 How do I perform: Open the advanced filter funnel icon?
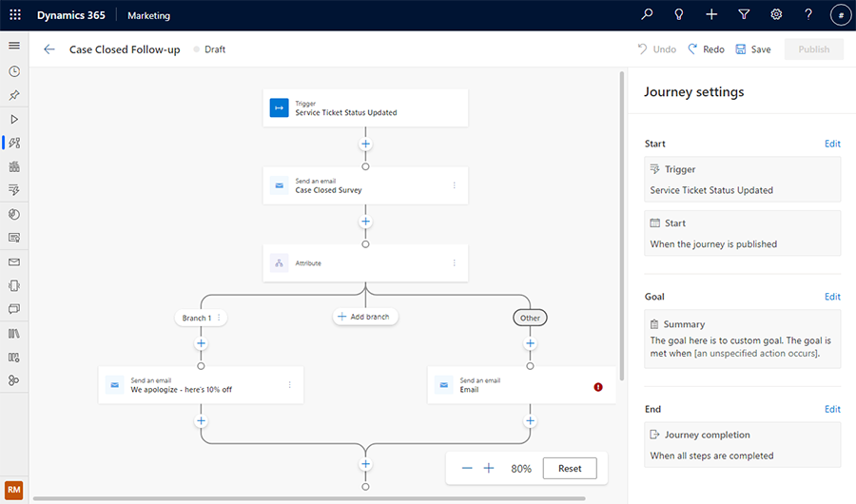tap(744, 14)
